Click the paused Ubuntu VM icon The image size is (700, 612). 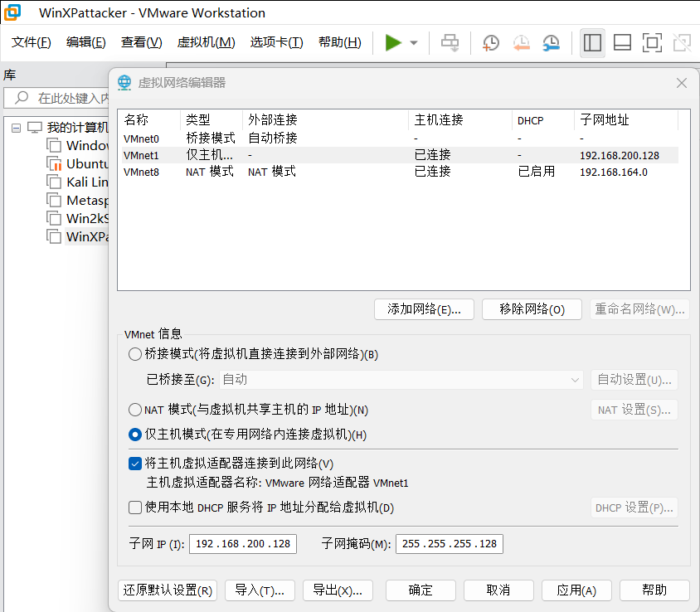click(54, 164)
